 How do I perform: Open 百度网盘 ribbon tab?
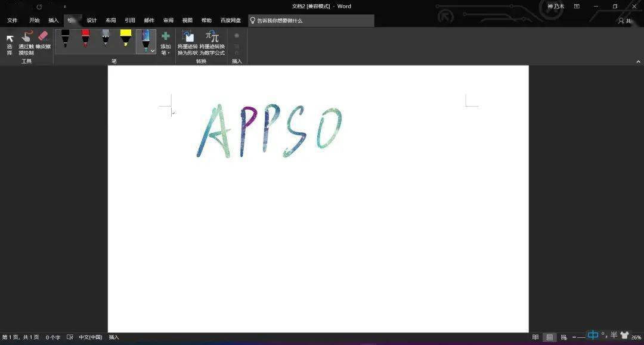[231, 20]
